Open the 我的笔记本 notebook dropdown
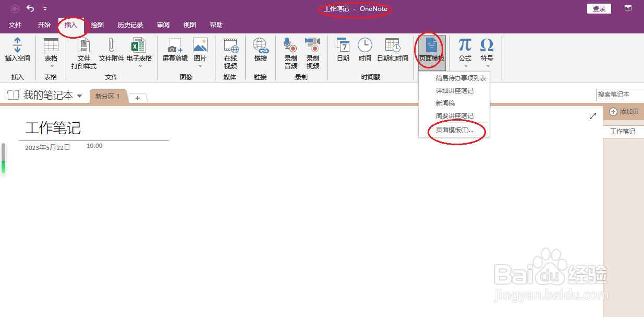The width and height of the screenshot is (644, 317). 80,96
